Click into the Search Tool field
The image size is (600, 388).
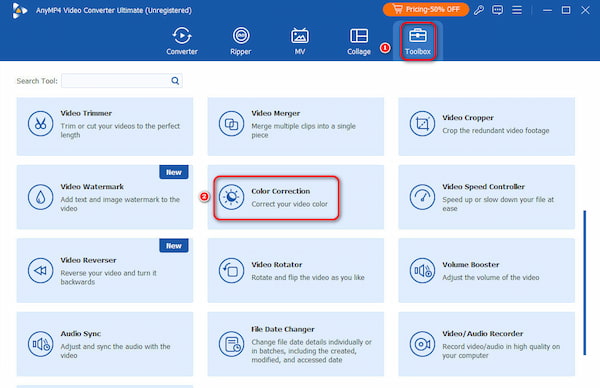point(122,81)
